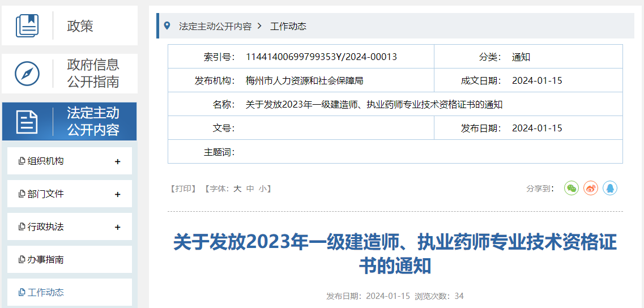The height and width of the screenshot is (308, 644).
Task: Open the 办事指南 menu item
Action: pyautogui.click(x=45, y=260)
